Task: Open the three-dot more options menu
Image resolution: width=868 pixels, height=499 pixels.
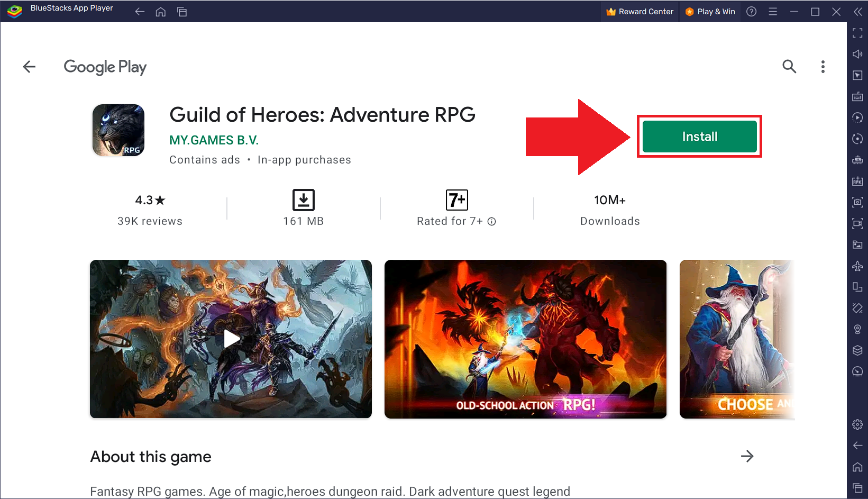Action: point(823,67)
